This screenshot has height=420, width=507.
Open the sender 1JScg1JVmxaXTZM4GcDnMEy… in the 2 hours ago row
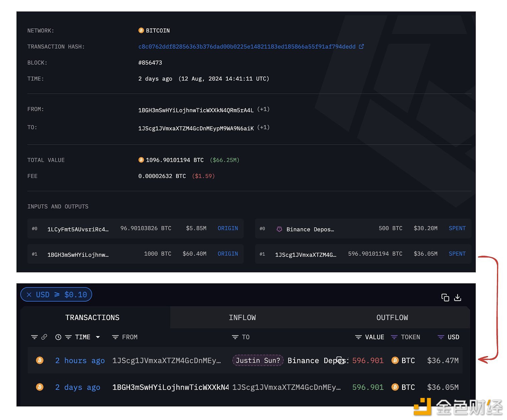pyautogui.click(x=167, y=360)
